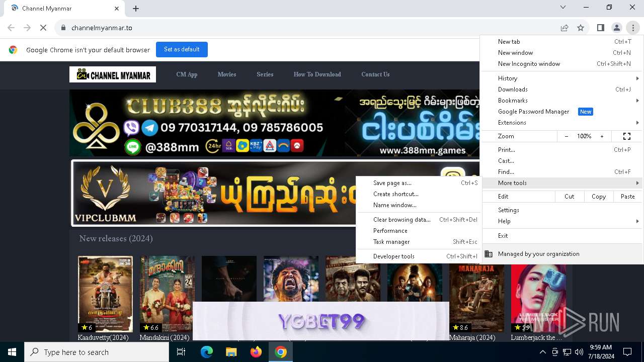Open Task View on the taskbar

pos(181,352)
